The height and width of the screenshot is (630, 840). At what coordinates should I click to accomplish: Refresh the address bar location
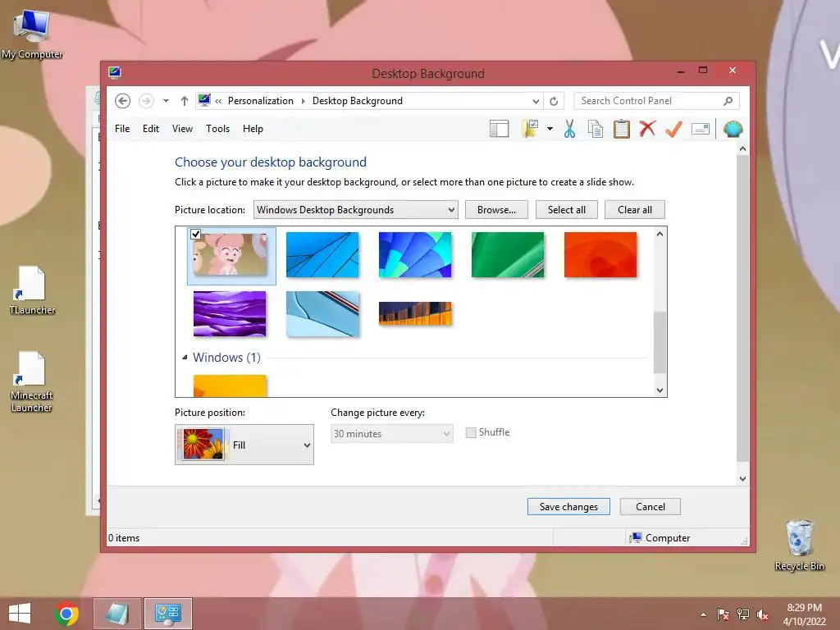(554, 101)
